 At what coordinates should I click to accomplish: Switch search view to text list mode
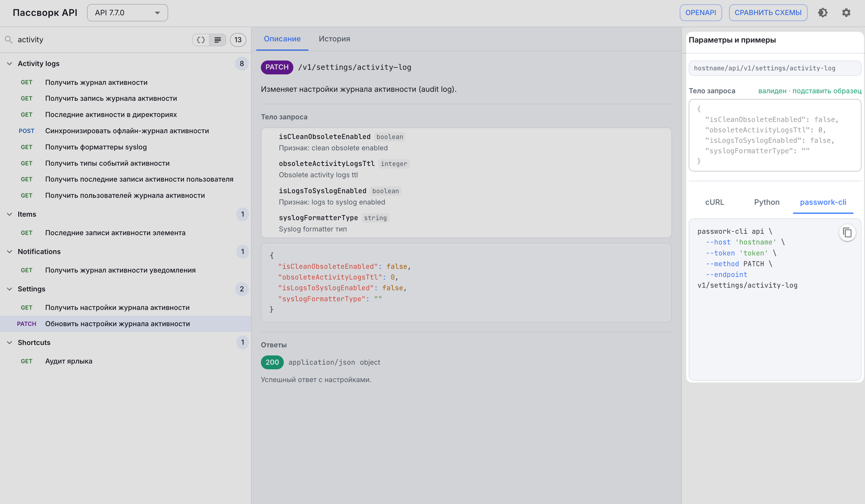pos(218,40)
